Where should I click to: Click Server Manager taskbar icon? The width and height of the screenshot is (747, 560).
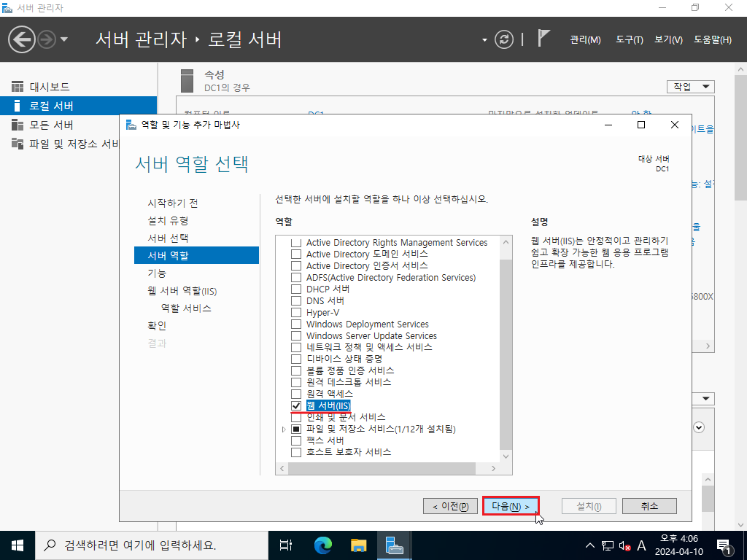click(394, 545)
